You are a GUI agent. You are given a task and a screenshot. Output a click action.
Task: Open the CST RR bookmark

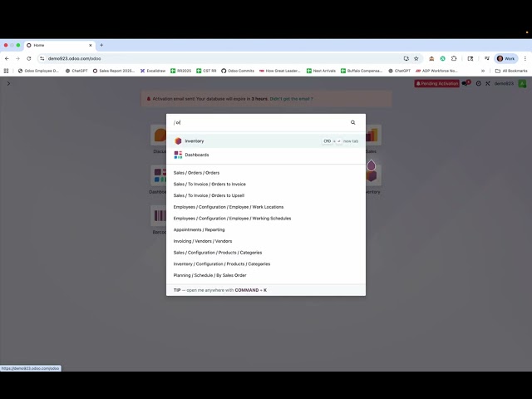point(206,71)
